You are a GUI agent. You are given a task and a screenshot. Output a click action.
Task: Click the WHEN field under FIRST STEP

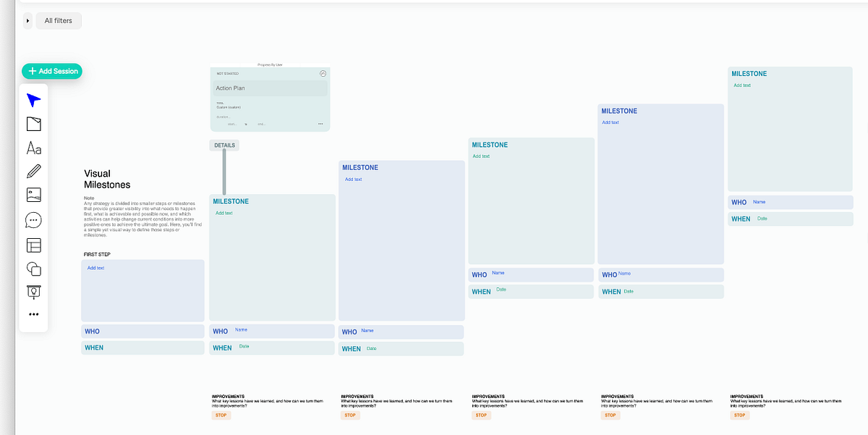[x=142, y=347]
